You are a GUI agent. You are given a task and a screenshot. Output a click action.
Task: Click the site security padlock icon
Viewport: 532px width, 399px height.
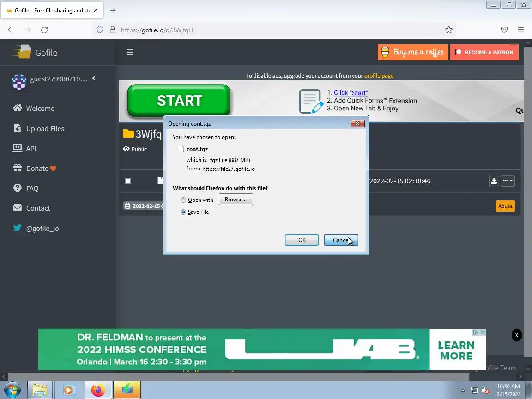tap(113, 30)
